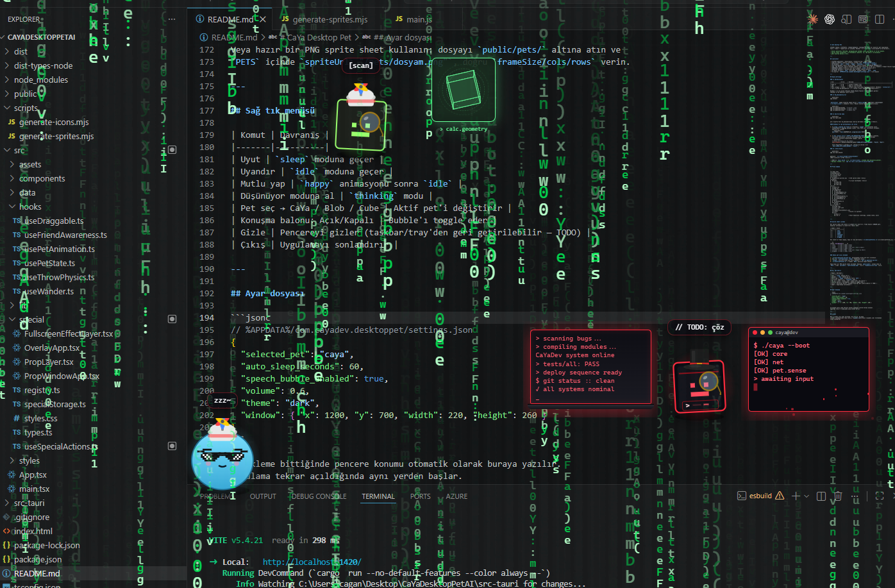Click the esbuild terminal warning triangle
The width and height of the screenshot is (895, 588).
point(780,496)
